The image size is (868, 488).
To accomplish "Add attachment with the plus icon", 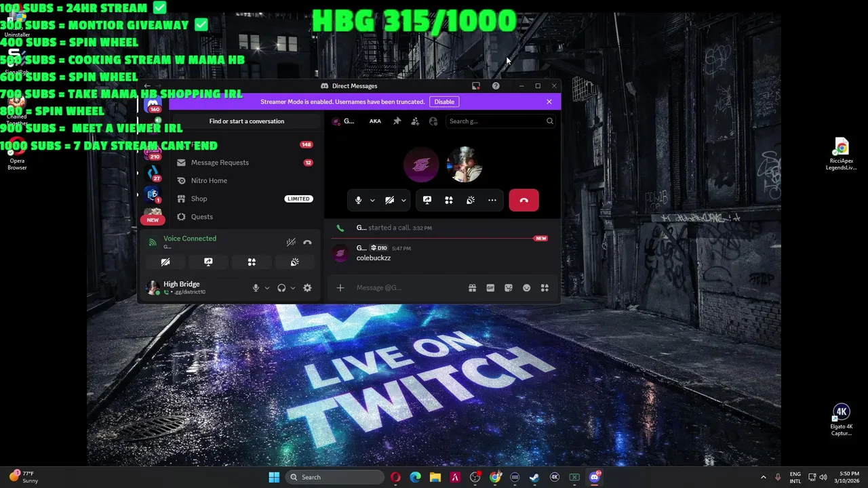I will pos(340,288).
